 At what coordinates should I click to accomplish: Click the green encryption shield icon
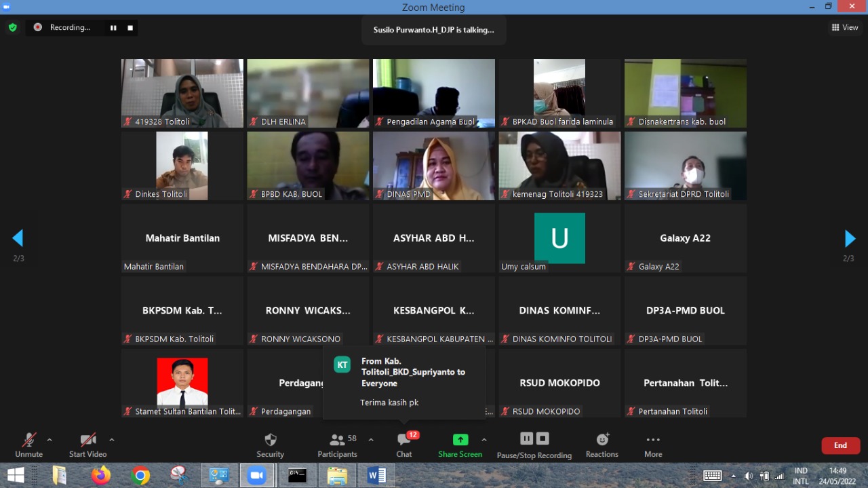pyautogui.click(x=12, y=28)
